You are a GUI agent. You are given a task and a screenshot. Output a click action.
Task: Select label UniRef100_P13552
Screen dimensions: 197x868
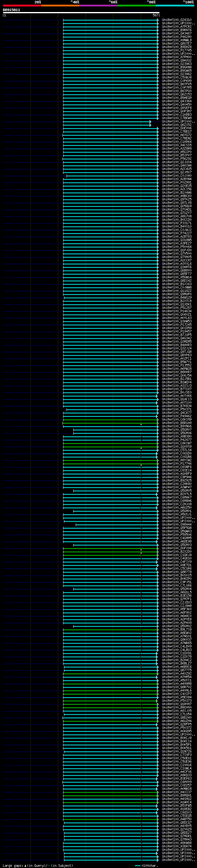177,365
